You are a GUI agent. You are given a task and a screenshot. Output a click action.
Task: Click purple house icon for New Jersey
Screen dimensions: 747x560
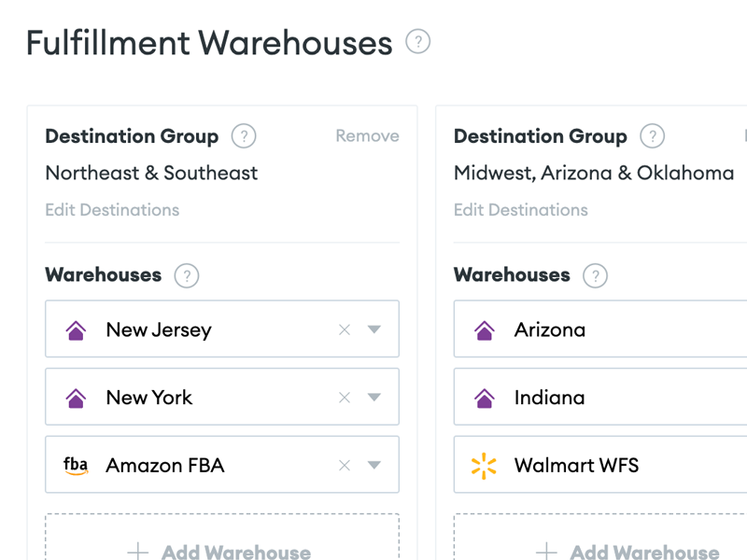pos(76,330)
